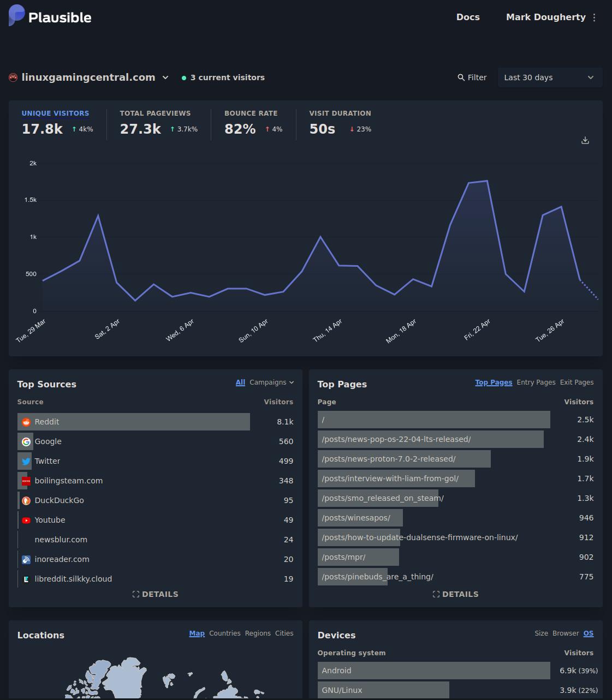Filter by /posts/mpr/ page
This screenshot has width=612, height=700.
click(456, 557)
